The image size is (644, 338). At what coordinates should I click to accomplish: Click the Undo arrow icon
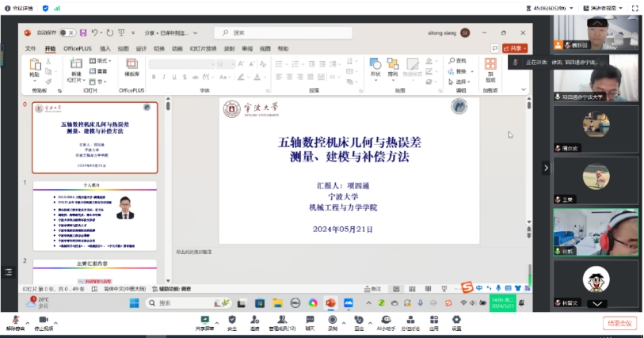[94, 32]
